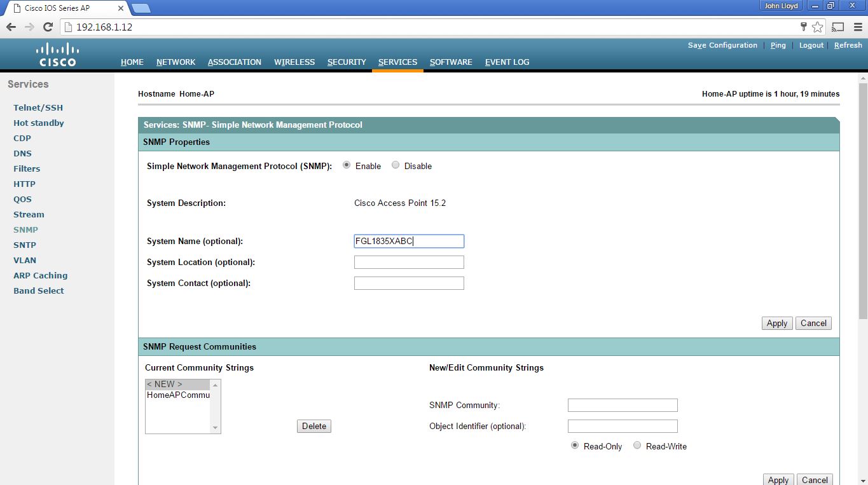Open Band Select services page
The width and height of the screenshot is (868, 485).
[x=39, y=290]
